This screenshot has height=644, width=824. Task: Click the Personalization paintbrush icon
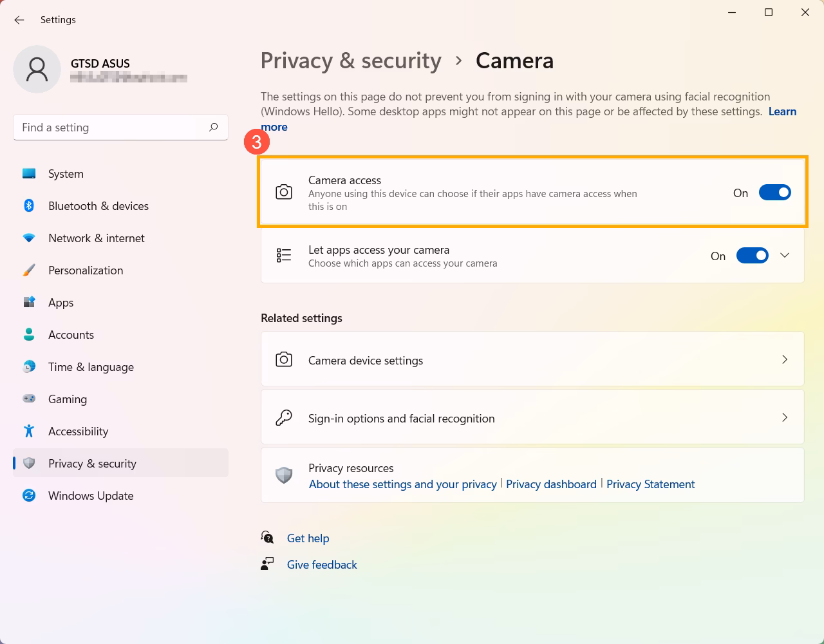(29, 270)
